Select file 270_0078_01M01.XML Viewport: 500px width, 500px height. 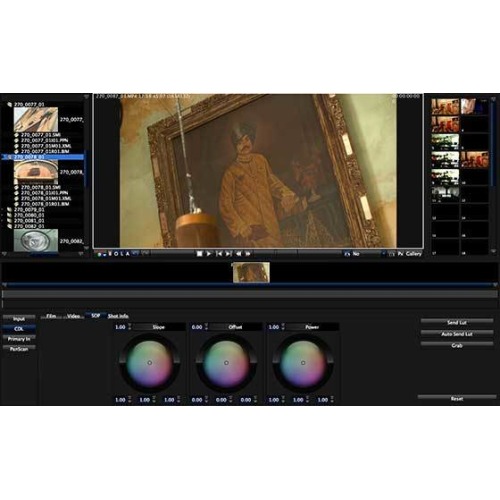[x=46, y=198]
